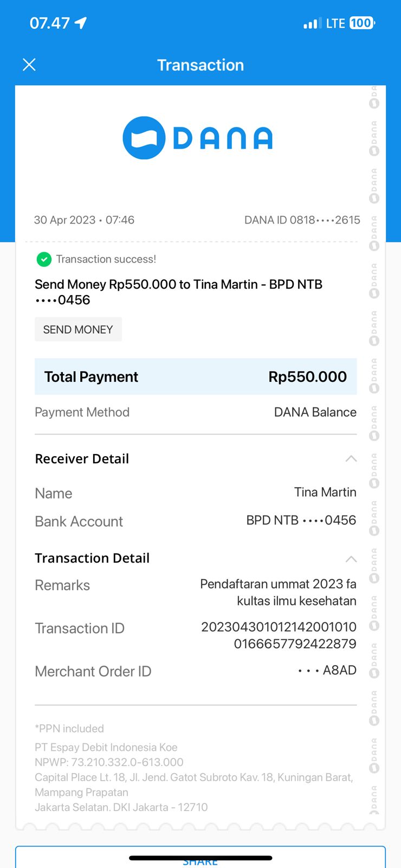Screen dimensions: 401x868
Task: Tap the NPWP number in the footer
Action: coord(109,762)
